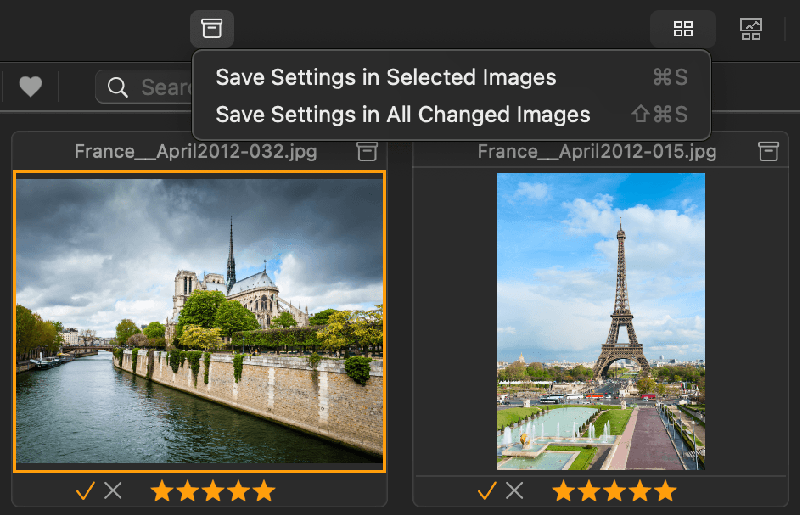Set two star rating on France__April2012-015.jpg

pos(589,491)
